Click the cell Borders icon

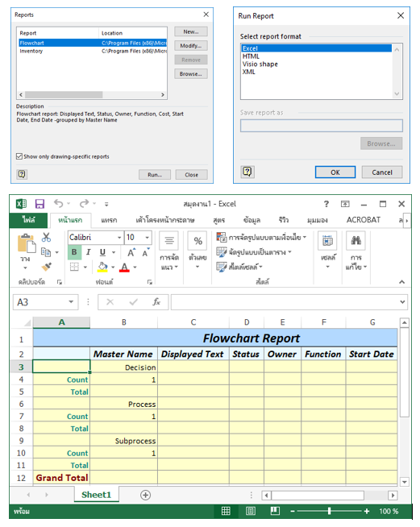pyautogui.click(x=74, y=267)
